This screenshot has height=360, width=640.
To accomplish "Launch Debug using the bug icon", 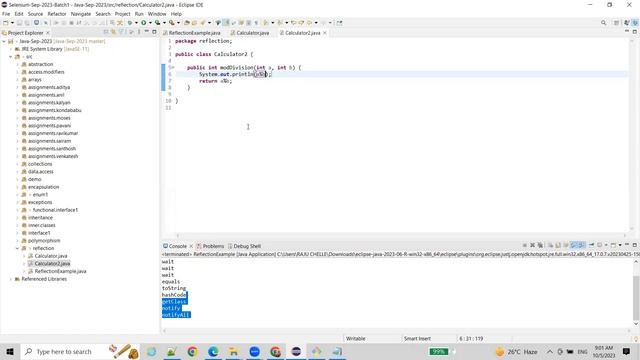I will [x=130, y=23].
